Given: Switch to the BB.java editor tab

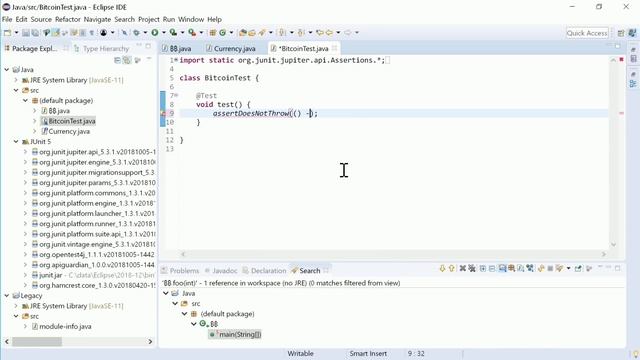Looking at the screenshot, I should [177, 48].
